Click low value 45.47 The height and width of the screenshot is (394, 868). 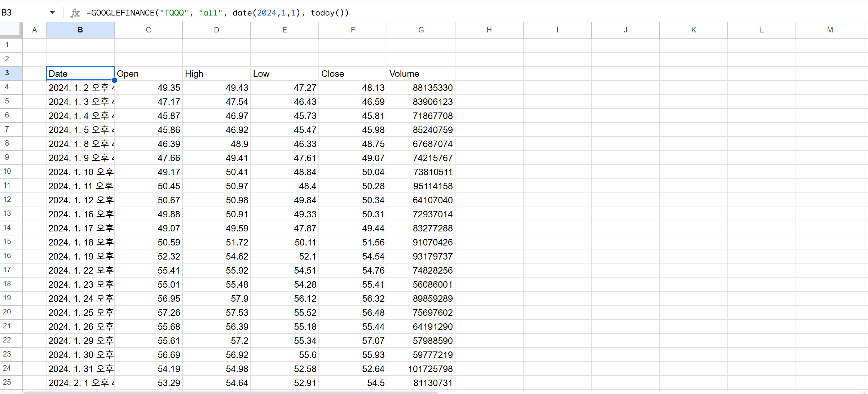pos(285,130)
